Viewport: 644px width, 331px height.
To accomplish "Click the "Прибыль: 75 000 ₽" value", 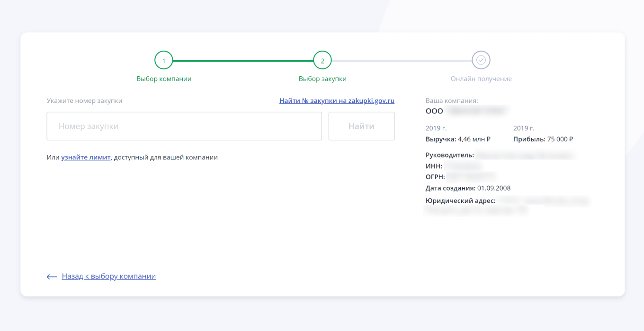I will tap(543, 139).
